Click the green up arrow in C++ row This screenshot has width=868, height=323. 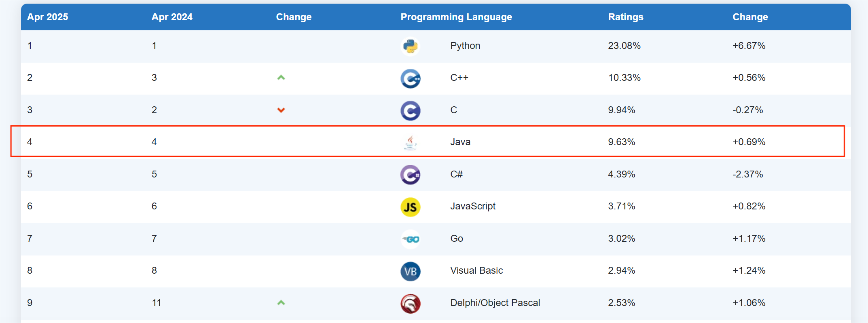[x=281, y=78]
